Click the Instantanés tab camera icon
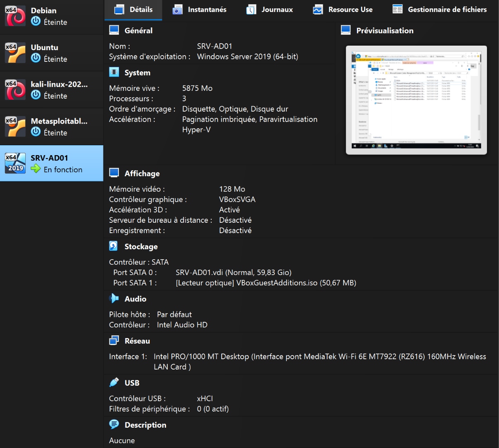 pos(178,9)
